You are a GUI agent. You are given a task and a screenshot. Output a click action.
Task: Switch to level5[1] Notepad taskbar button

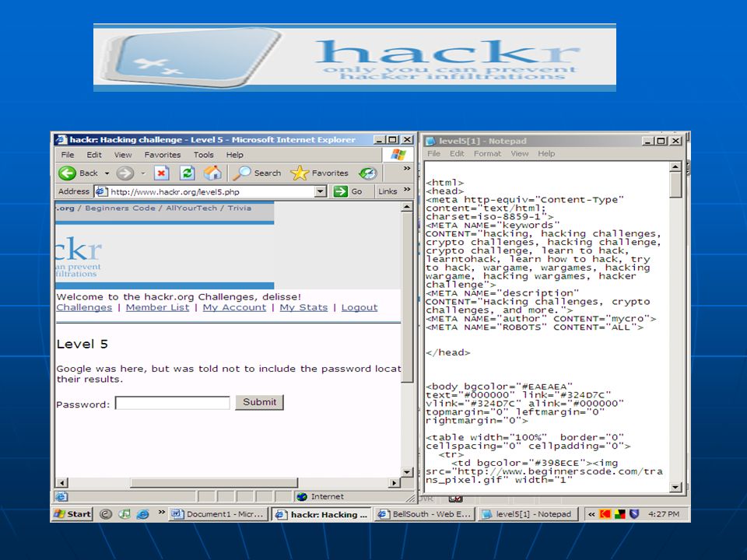528,514
